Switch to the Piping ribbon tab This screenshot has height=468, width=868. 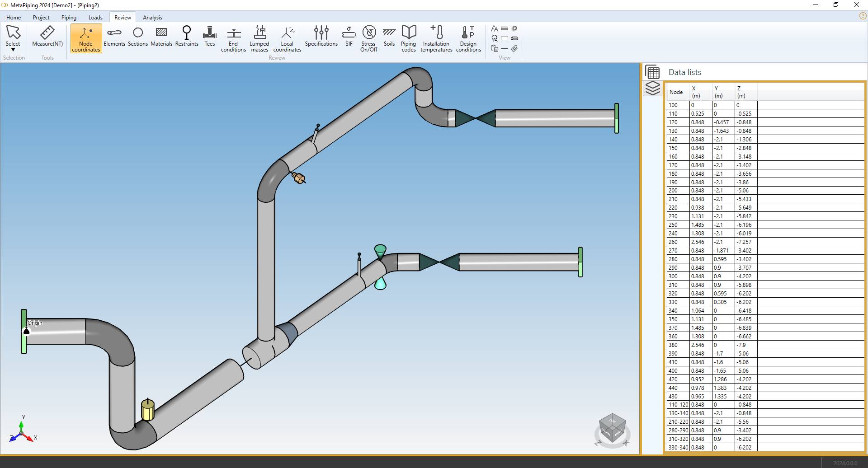tap(69, 18)
